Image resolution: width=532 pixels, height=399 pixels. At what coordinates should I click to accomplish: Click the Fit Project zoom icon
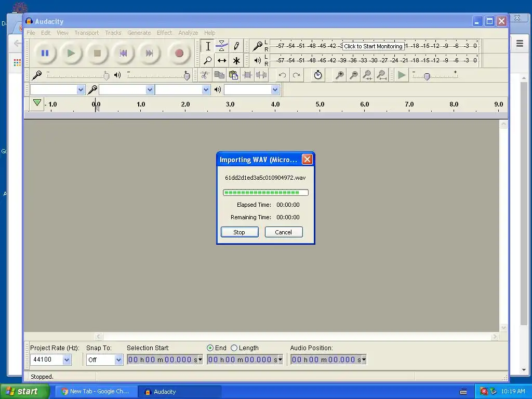pos(381,75)
